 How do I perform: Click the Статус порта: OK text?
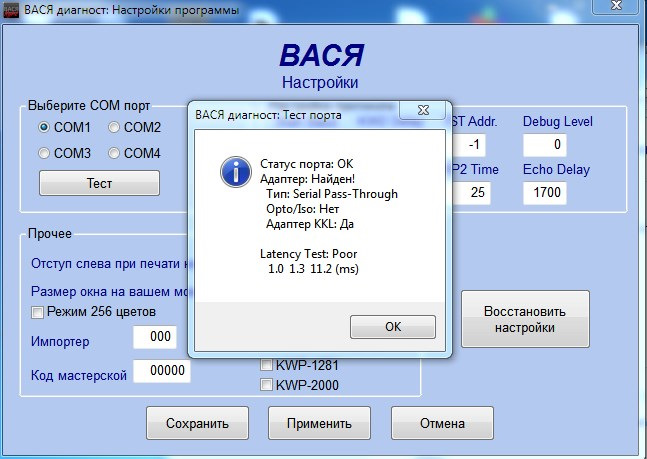tap(307, 164)
